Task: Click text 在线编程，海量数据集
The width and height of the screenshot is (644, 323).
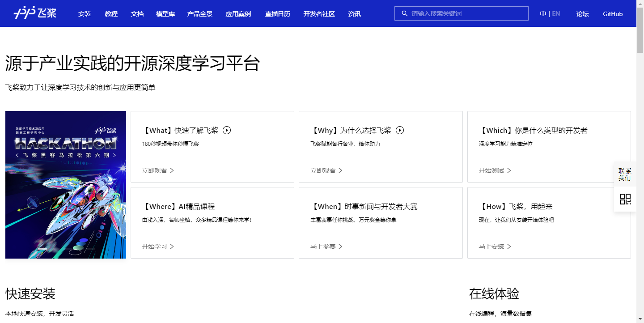Action: (500, 314)
